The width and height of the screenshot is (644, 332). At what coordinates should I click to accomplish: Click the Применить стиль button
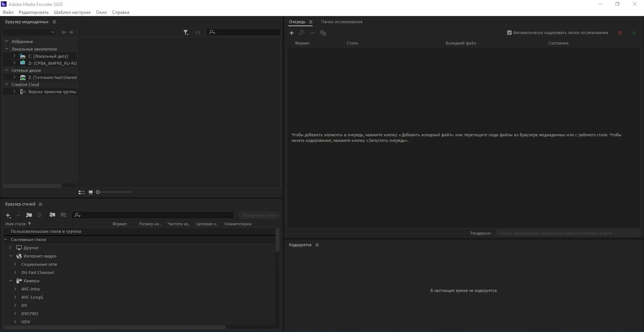259,215
